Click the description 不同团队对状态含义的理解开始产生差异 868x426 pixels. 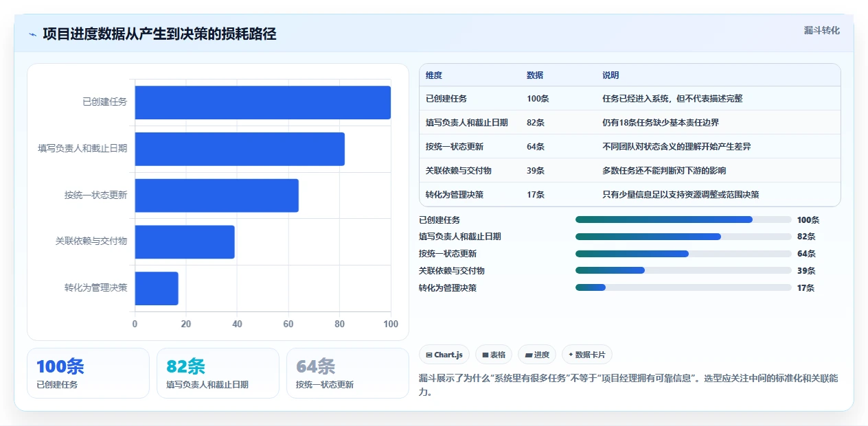[x=676, y=147]
